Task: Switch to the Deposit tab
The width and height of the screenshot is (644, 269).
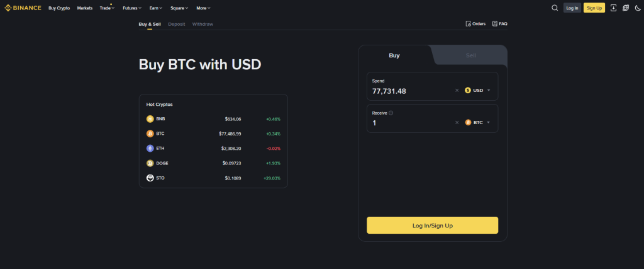Action: click(x=177, y=24)
